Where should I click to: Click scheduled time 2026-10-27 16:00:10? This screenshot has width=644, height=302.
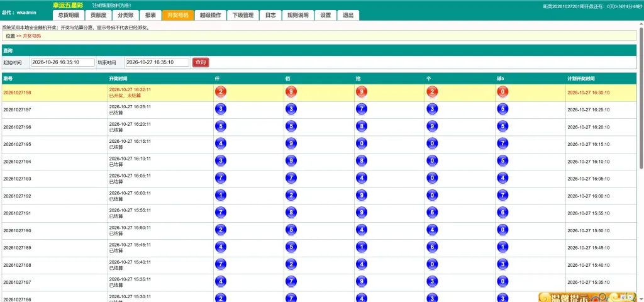pos(589,196)
